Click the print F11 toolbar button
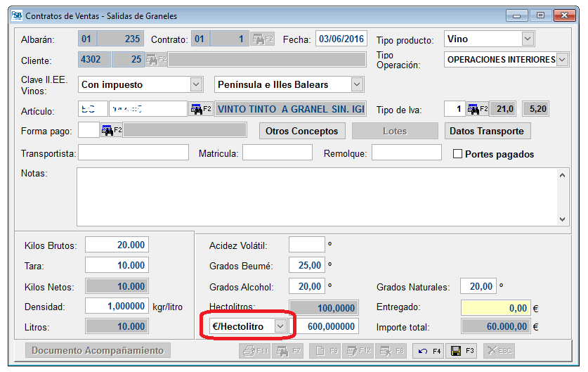 [254, 351]
